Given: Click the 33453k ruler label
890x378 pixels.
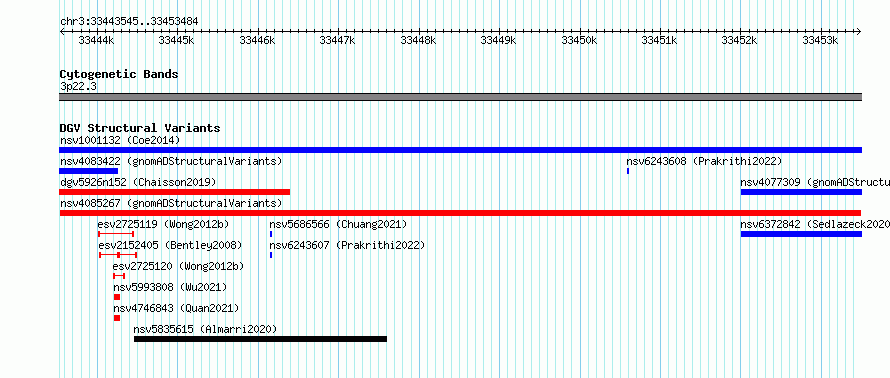Looking at the screenshot, I should [x=820, y=40].
